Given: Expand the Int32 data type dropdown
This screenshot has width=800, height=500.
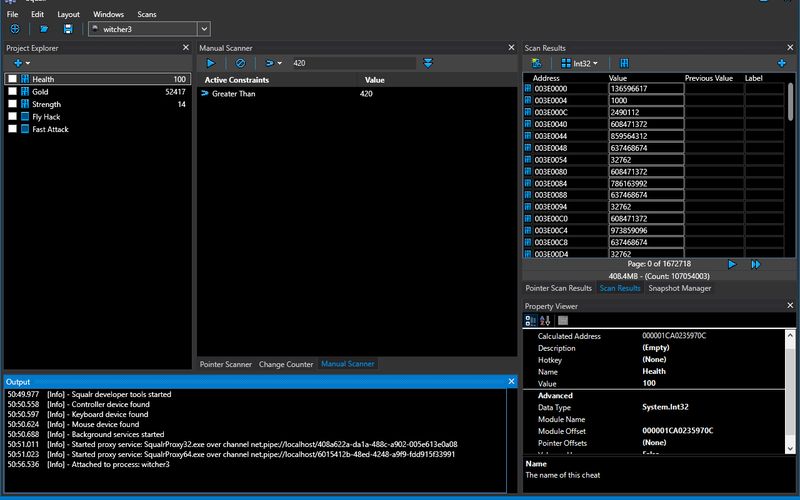Looking at the screenshot, I should coord(580,63).
